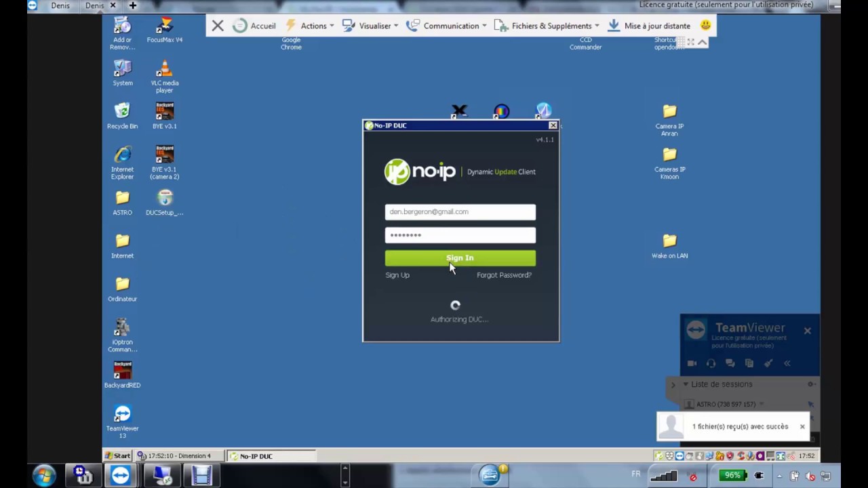Dismiss the fichier reçu notification

coord(802,426)
